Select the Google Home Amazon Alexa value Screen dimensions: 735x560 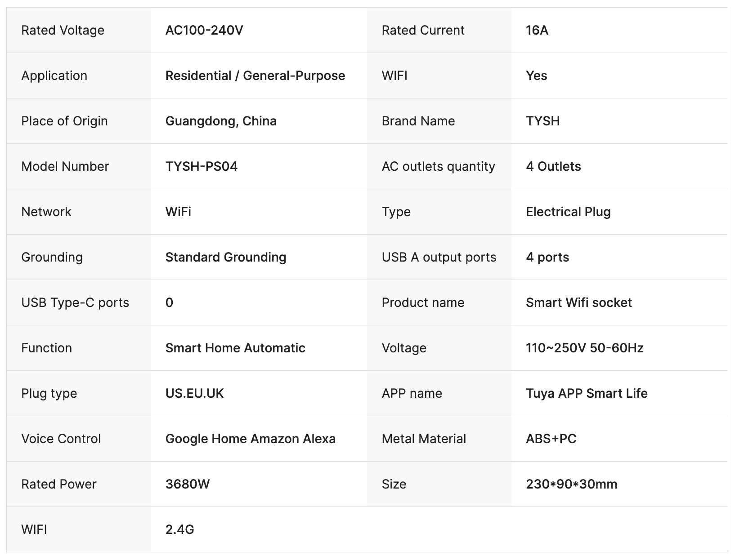pyautogui.click(x=251, y=439)
